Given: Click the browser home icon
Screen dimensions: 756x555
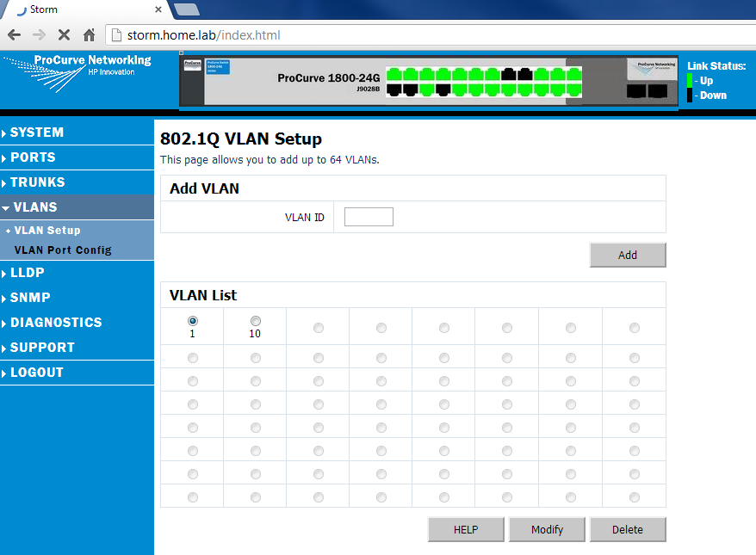Looking at the screenshot, I should coord(88,35).
